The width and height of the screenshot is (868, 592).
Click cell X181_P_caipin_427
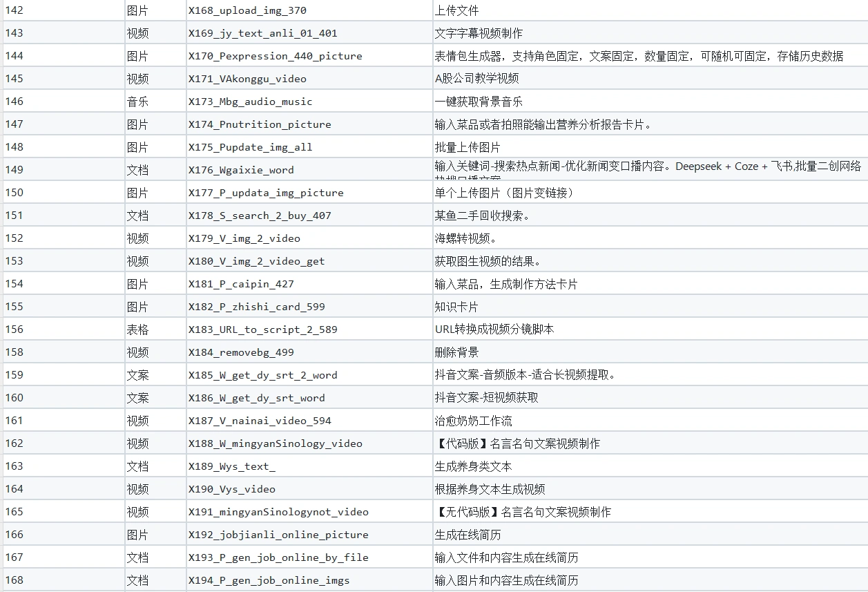pyautogui.click(x=241, y=284)
